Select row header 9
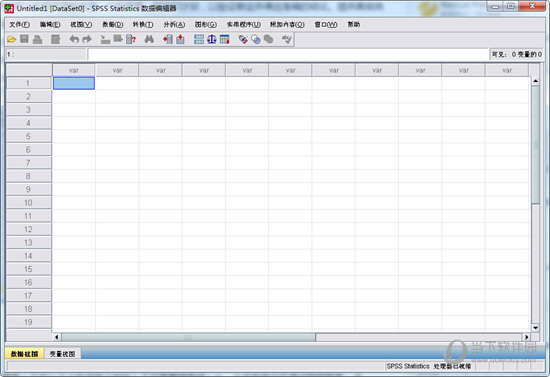This screenshot has width=550, height=377. [28, 189]
